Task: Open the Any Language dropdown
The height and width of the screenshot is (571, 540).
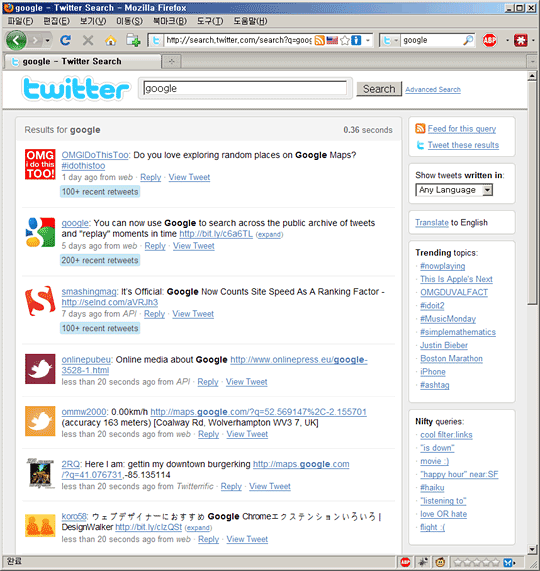Action: tap(454, 190)
